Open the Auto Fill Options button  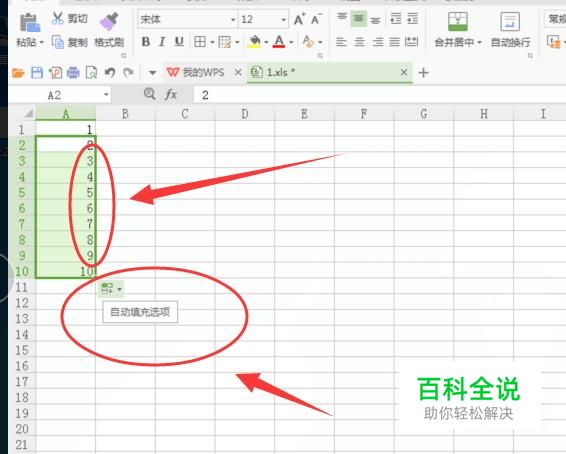click(x=111, y=289)
